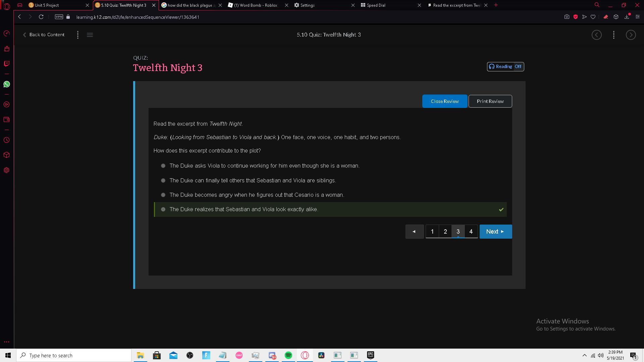644x362 pixels.
Task: Select 'Duke becomes angry' radio option
Action: (163, 195)
